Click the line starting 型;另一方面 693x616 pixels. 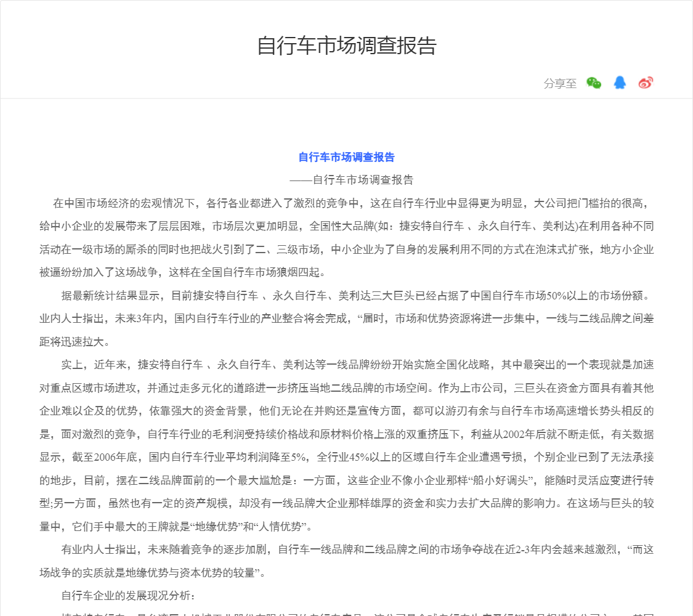(x=346, y=503)
